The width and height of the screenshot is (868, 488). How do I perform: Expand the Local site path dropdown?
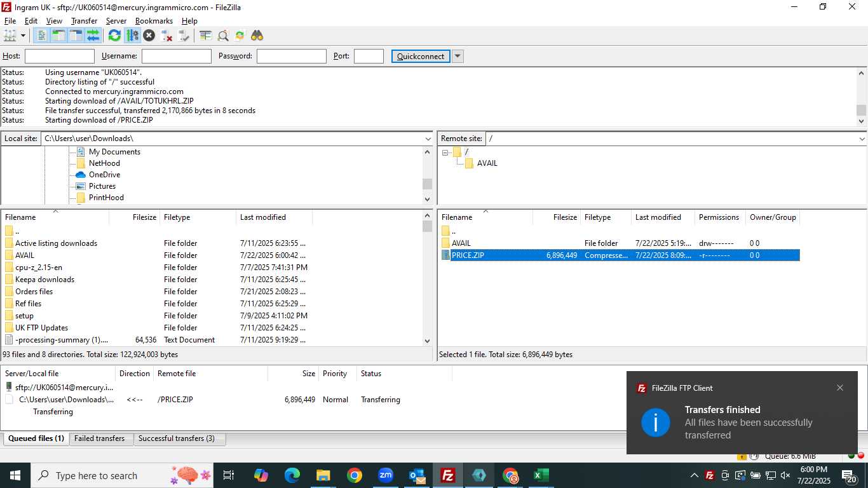point(428,139)
